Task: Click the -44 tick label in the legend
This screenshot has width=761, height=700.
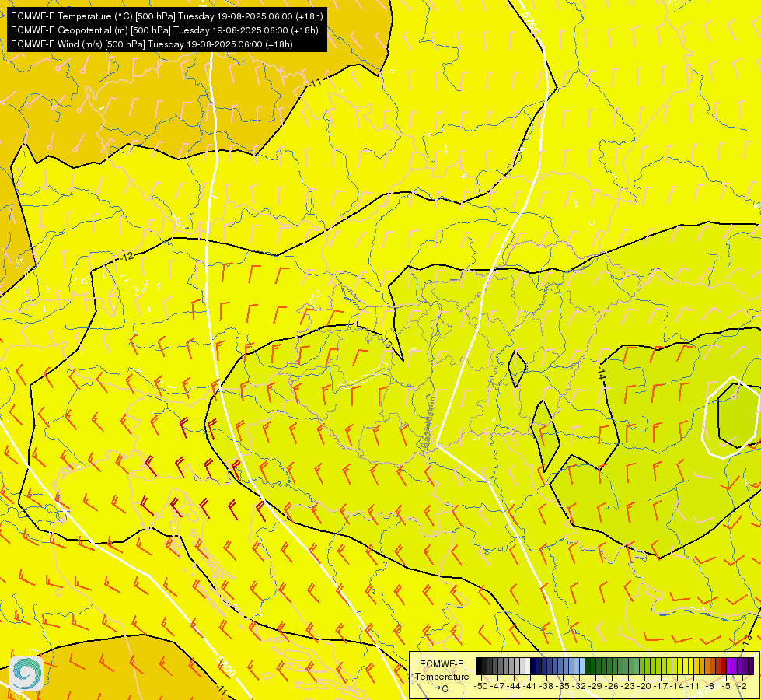Action: 514,687
